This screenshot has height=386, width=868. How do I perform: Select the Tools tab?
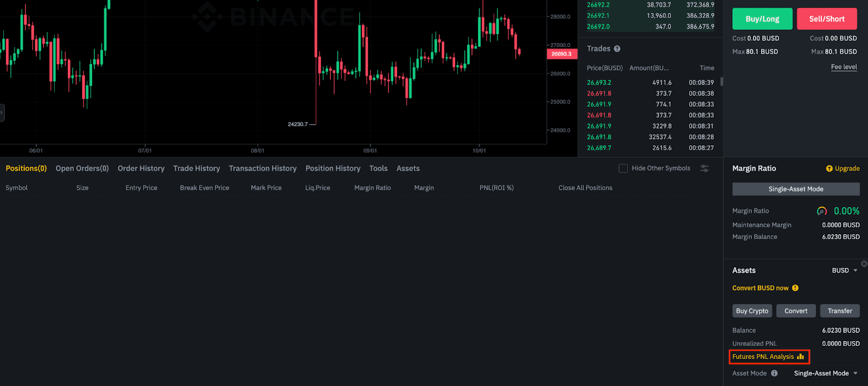[378, 169]
